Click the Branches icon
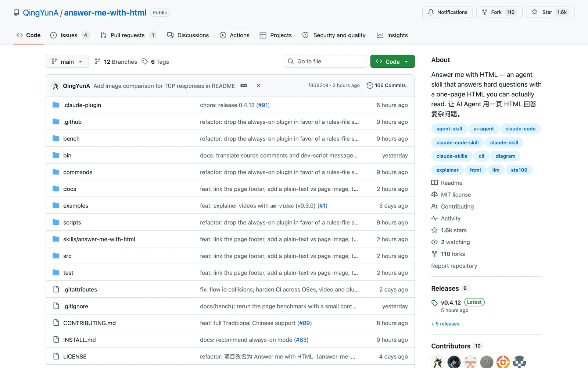The height and width of the screenshot is (368, 588). (x=97, y=61)
